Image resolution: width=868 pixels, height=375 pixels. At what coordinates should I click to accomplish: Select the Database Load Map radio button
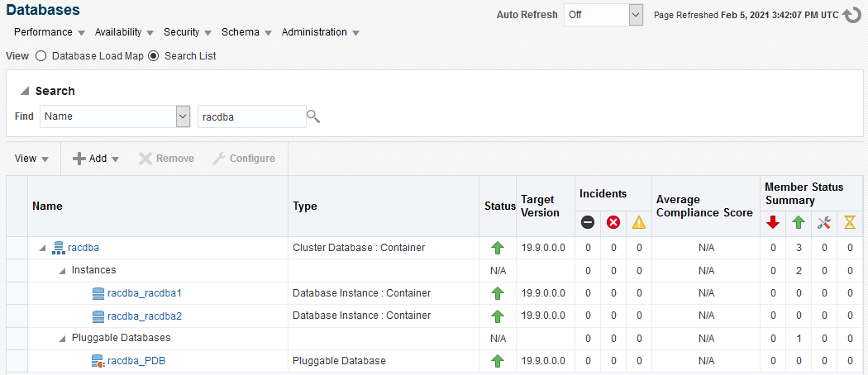coord(41,56)
